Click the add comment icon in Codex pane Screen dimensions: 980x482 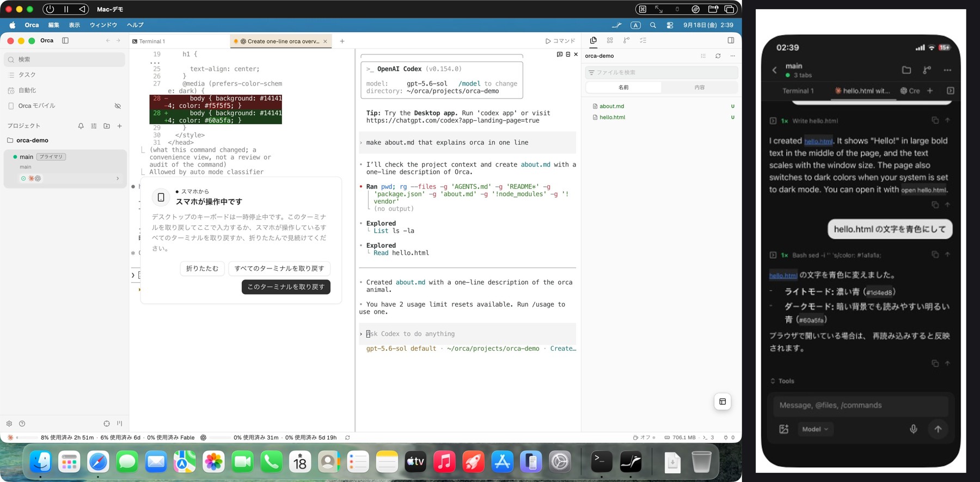pyautogui.click(x=560, y=54)
